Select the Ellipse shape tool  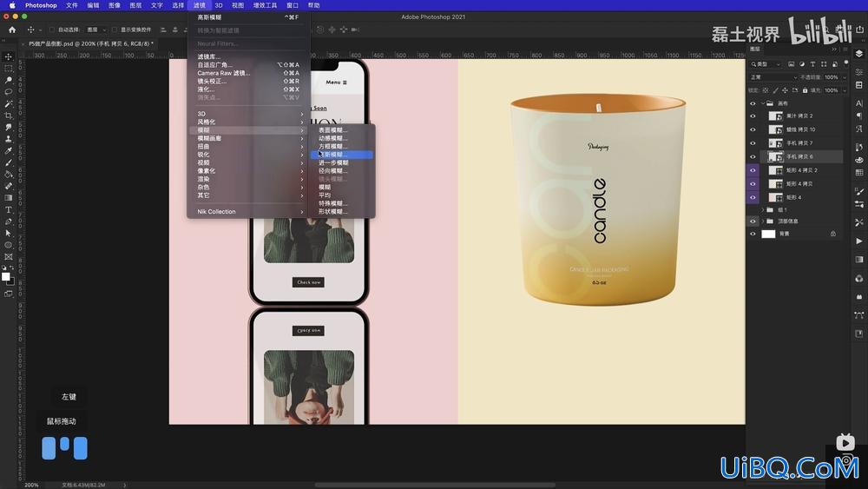click(9, 245)
